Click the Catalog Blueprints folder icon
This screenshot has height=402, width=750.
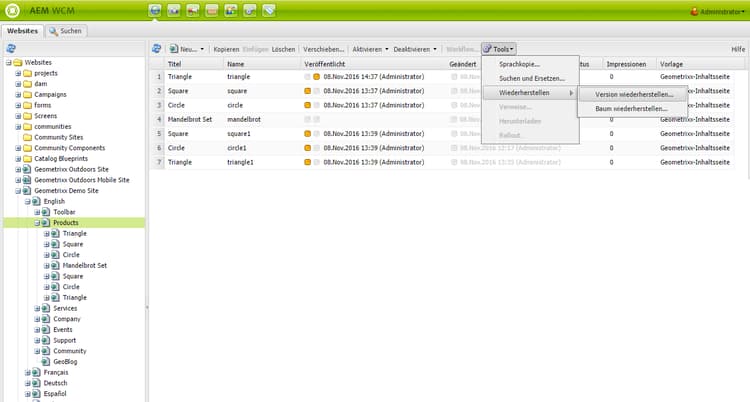pyautogui.click(x=28, y=158)
